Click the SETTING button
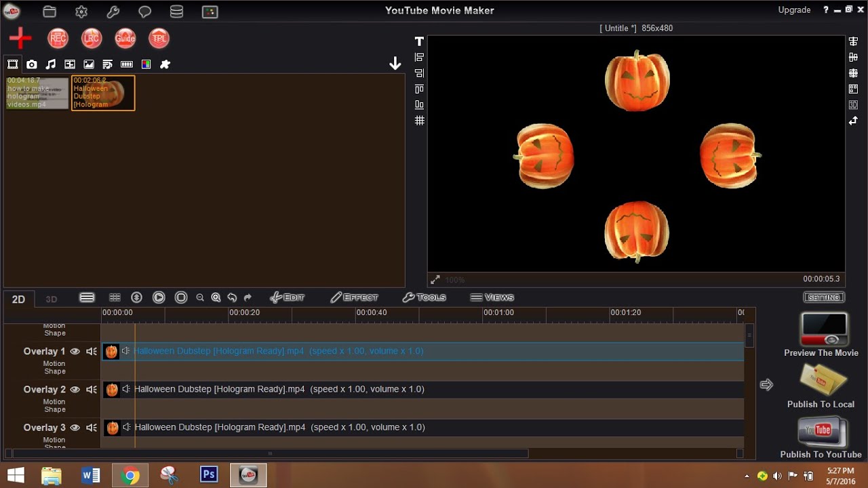Image resolution: width=868 pixels, height=488 pixels. (824, 298)
